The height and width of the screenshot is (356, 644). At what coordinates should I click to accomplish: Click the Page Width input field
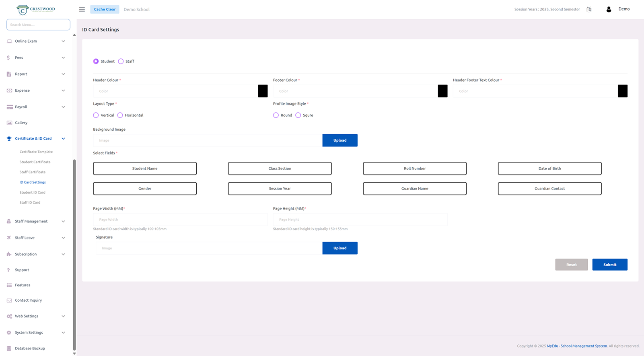click(x=180, y=220)
